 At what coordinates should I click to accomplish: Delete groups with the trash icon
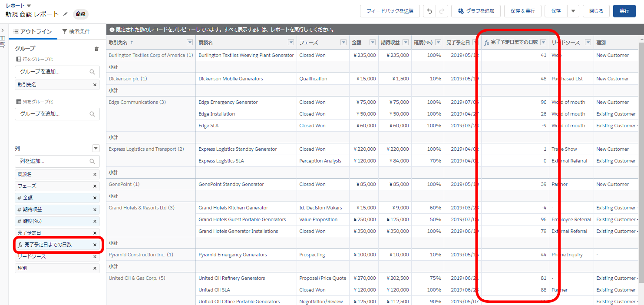point(96,49)
